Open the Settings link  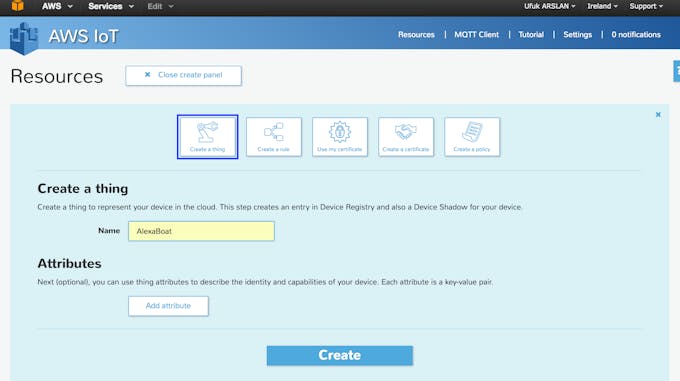pyautogui.click(x=577, y=35)
